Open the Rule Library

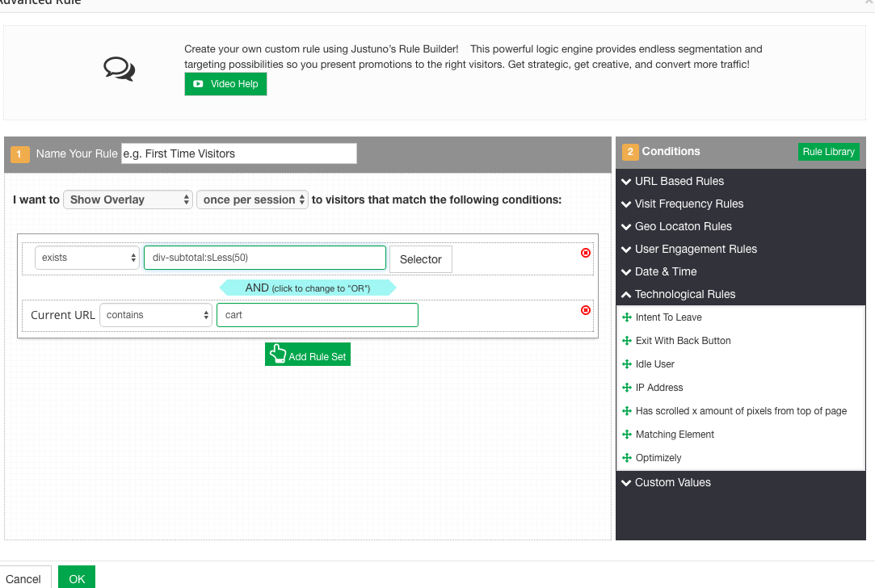pyautogui.click(x=828, y=151)
